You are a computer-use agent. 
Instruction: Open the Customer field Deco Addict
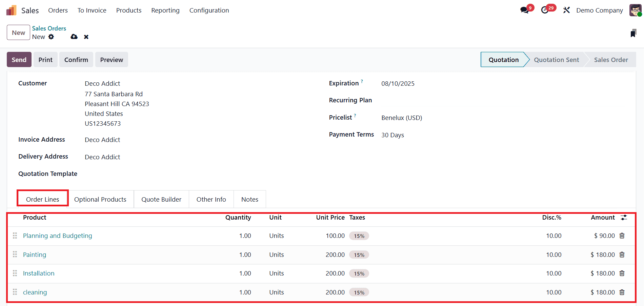[x=102, y=84]
